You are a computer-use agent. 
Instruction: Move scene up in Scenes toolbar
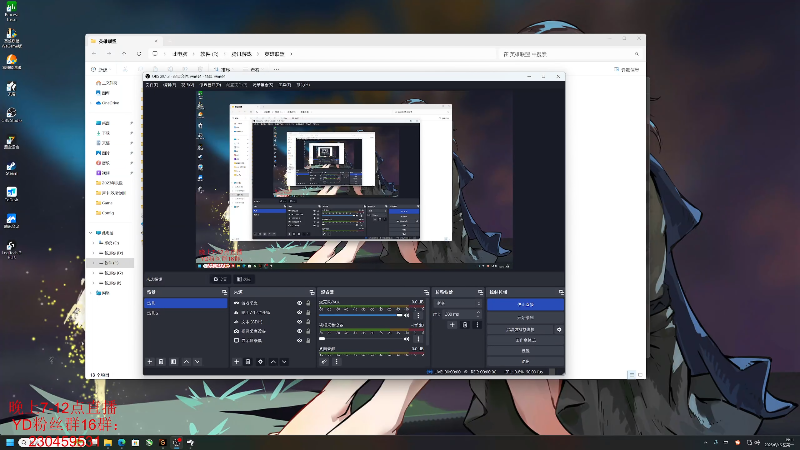pos(186,362)
